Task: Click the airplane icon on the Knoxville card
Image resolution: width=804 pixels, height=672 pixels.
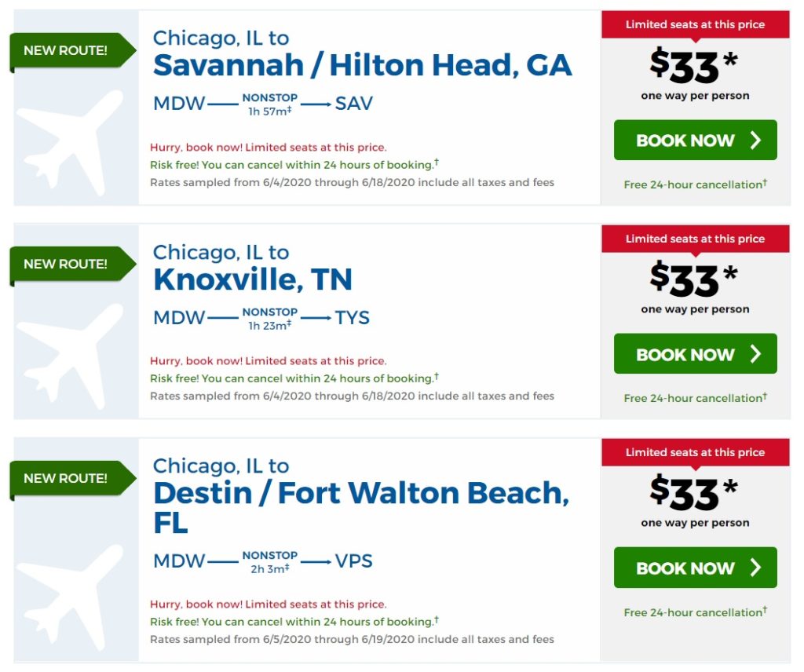Action: click(69, 355)
